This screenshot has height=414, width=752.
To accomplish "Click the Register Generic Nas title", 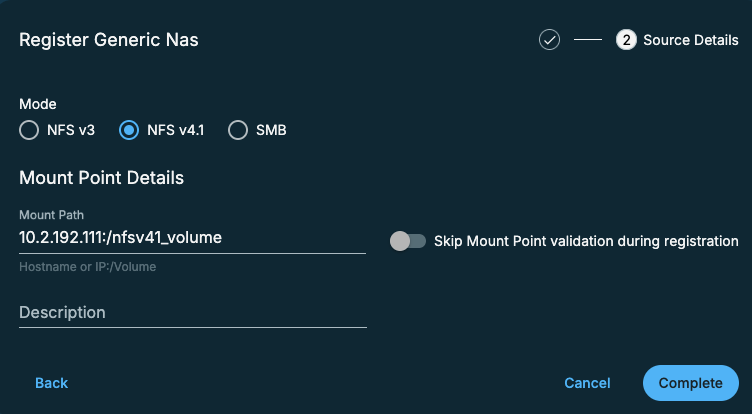I will (115, 41).
